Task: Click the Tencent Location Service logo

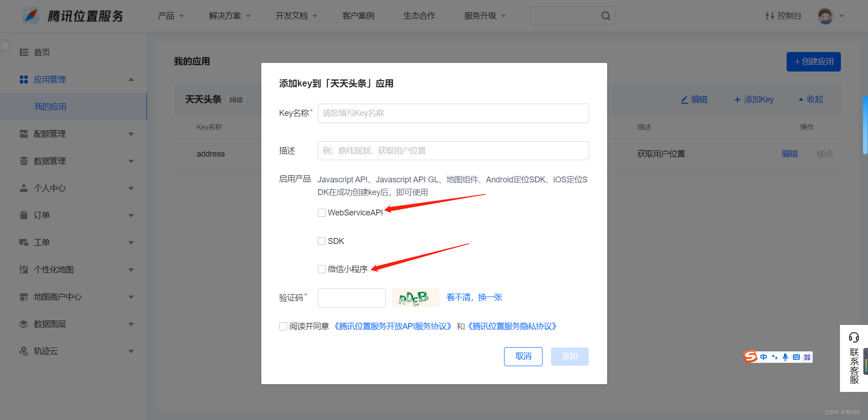Action: point(73,16)
